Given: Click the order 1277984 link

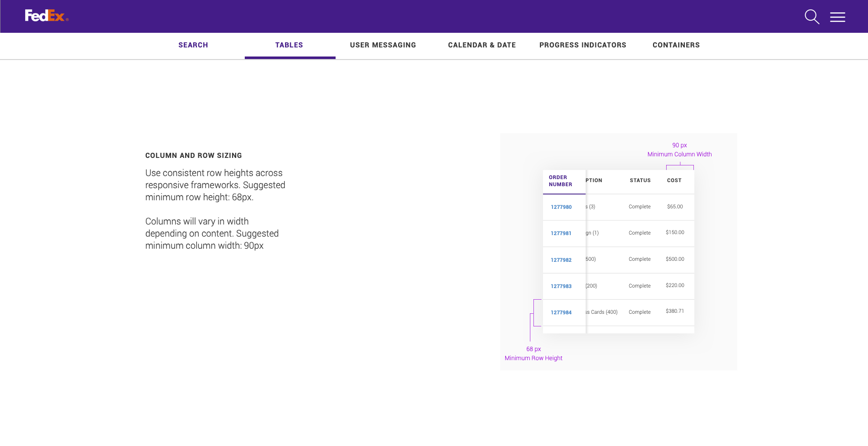Looking at the screenshot, I should click(x=561, y=313).
